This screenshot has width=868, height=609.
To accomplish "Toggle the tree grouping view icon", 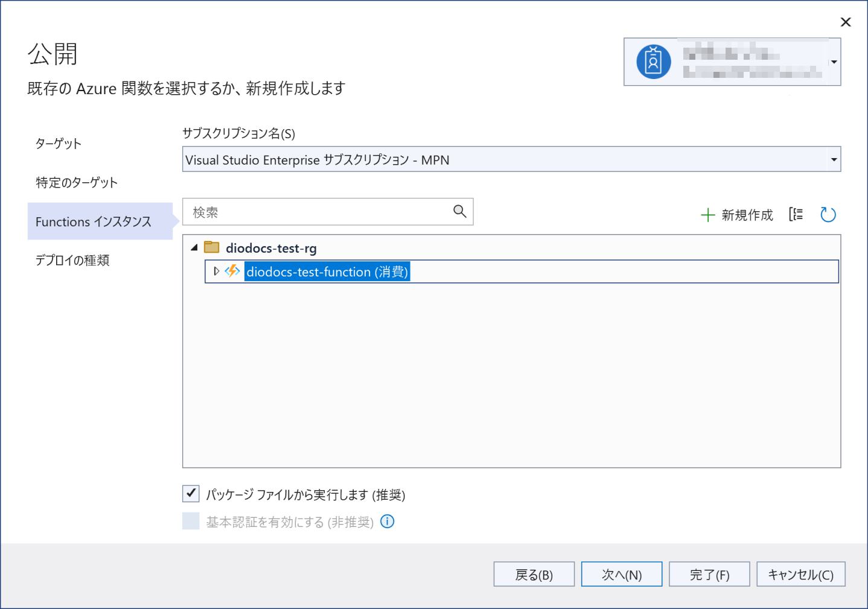I will tap(796, 214).
